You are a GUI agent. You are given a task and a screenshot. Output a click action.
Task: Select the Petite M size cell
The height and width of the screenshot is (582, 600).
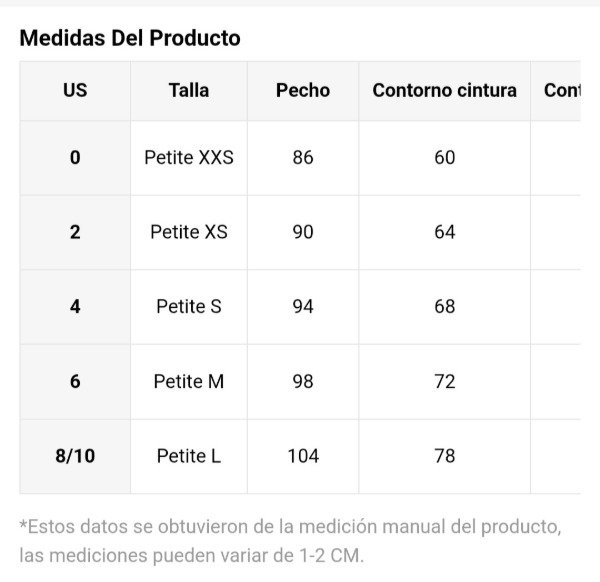(189, 381)
